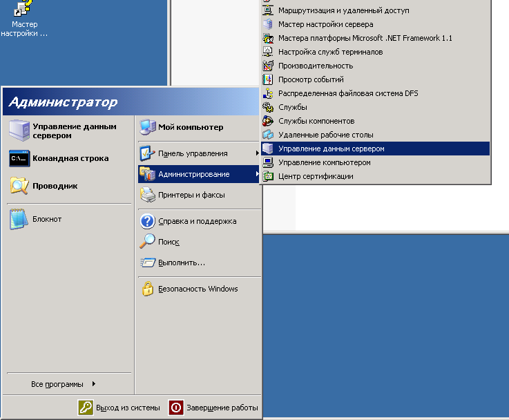This screenshot has width=509, height=420.
Task: Click the Управление компьютером icon
Action: (x=268, y=162)
